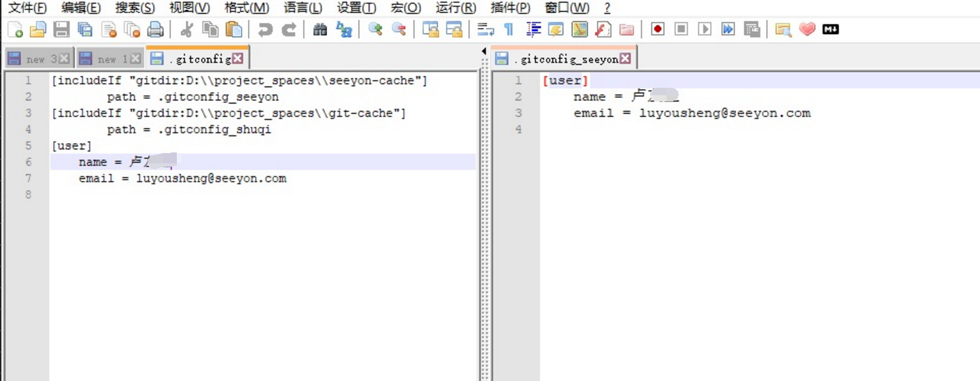Click the New file toolbar icon
This screenshot has width=980, height=381.
tap(15, 29)
